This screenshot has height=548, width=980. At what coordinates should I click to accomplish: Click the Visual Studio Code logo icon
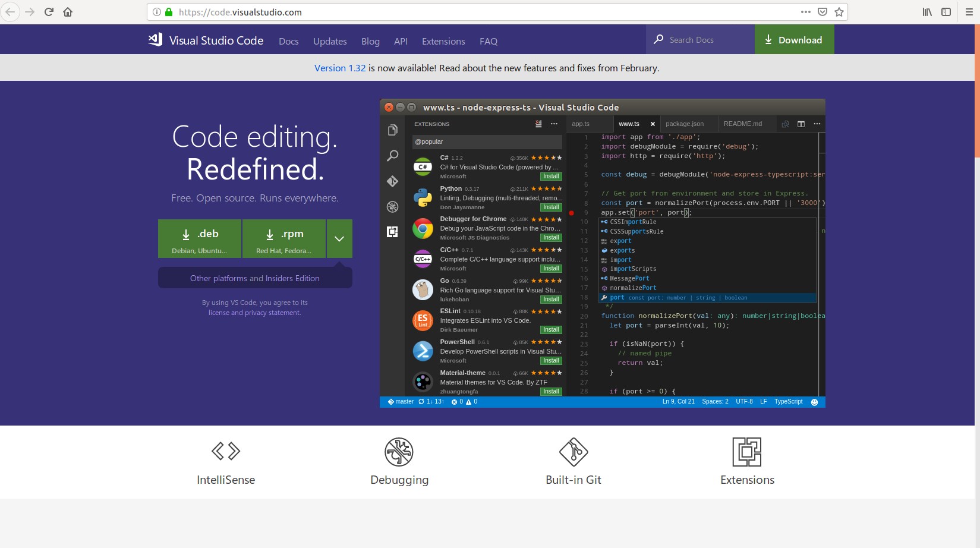coord(155,40)
